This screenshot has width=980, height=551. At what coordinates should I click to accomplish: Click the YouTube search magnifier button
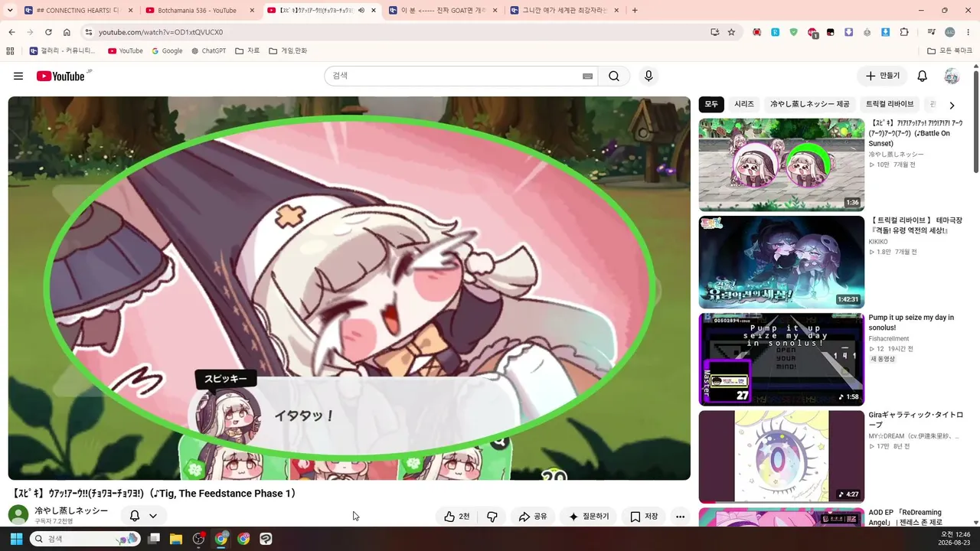coord(614,76)
